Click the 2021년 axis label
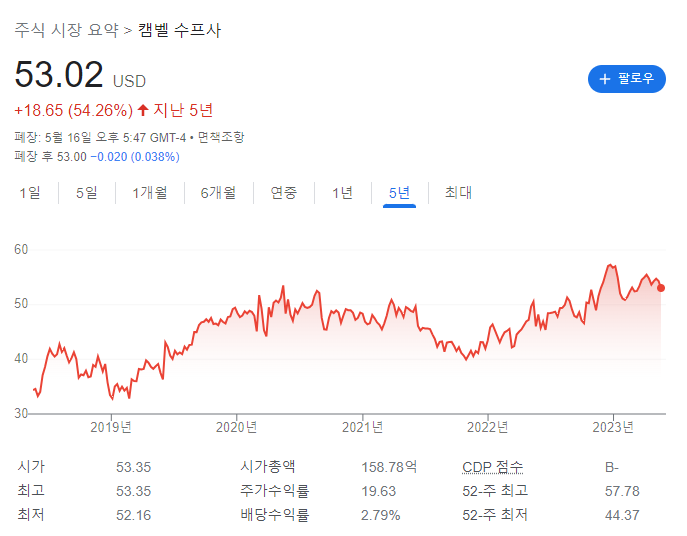 coord(362,427)
